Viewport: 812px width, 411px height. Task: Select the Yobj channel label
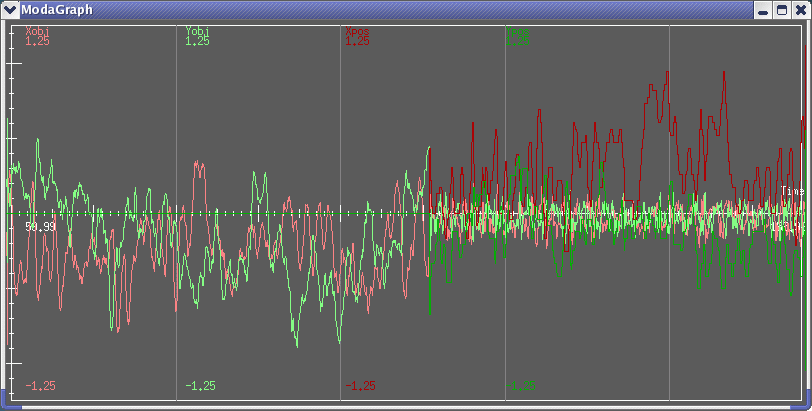click(198, 32)
